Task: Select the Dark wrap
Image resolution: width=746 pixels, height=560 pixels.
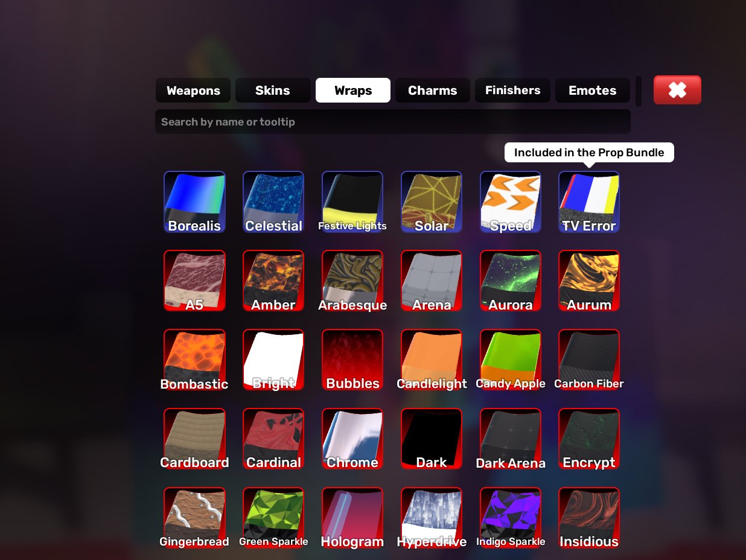Action: 432,439
